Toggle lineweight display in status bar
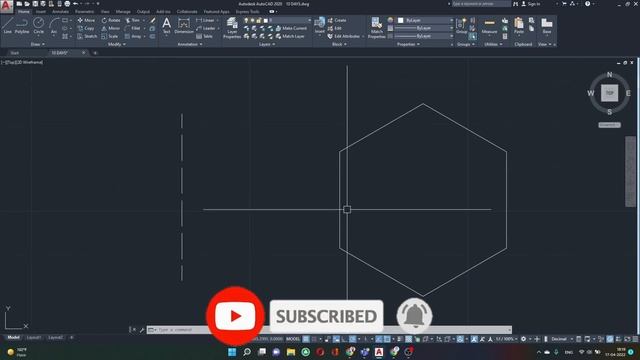Screen dimensions: 640x360 400,339
